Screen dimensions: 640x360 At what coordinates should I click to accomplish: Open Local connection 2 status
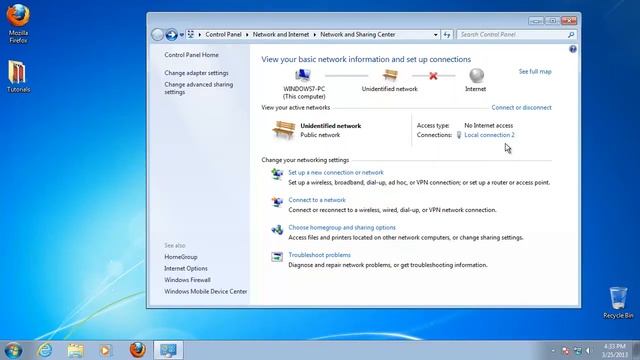click(x=489, y=135)
